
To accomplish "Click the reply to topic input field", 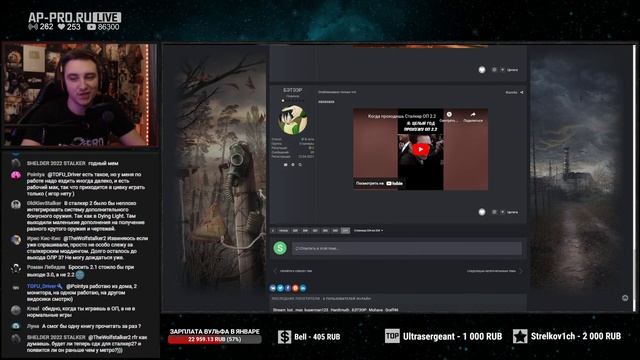I will tap(407, 248).
